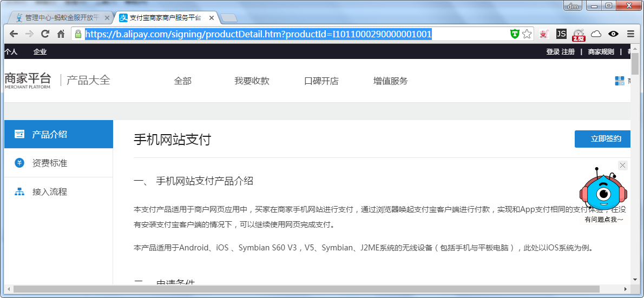Viewport: 644px width, 298px height.
Task: Click the vertical scrollbar down arrow
Action: pos(635,280)
